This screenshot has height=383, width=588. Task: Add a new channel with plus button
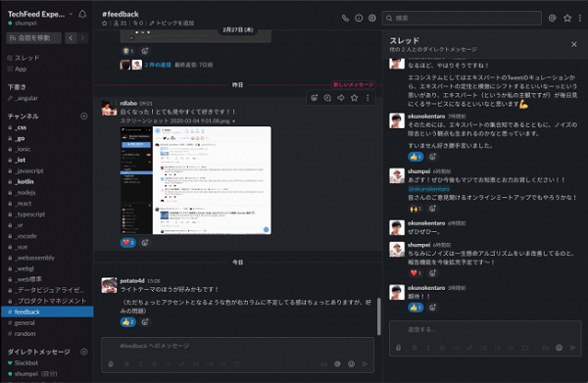pos(84,117)
